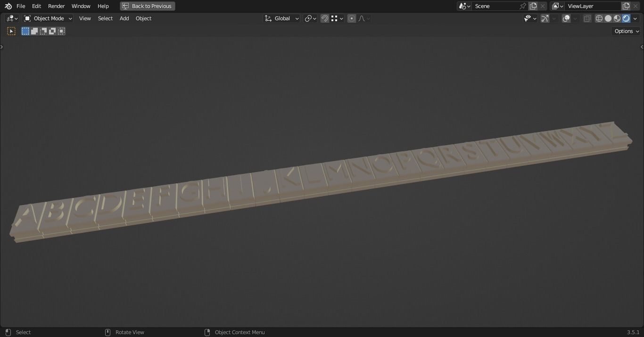Image resolution: width=644 pixels, height=337 pixels.
Task: Open the viewport View menu
Action: coord(85,18)
